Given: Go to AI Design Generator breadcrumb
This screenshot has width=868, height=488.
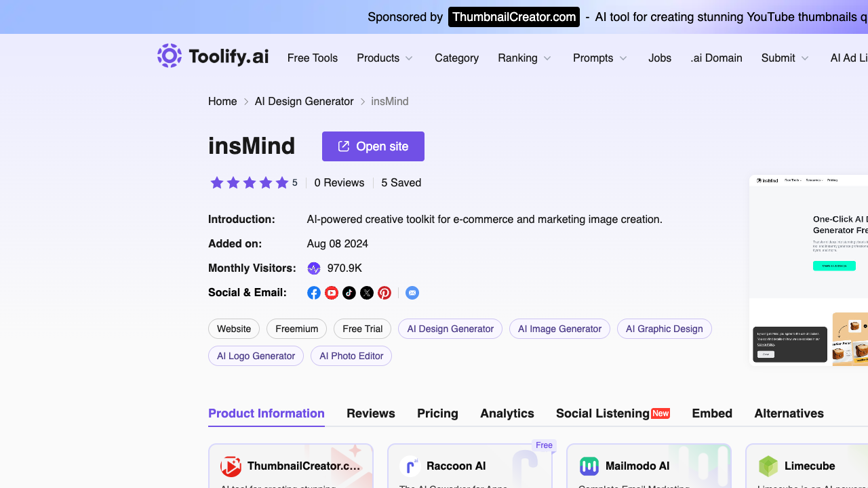Looking at the screenshot, I should pyautogui.click(x=304, y=102).
